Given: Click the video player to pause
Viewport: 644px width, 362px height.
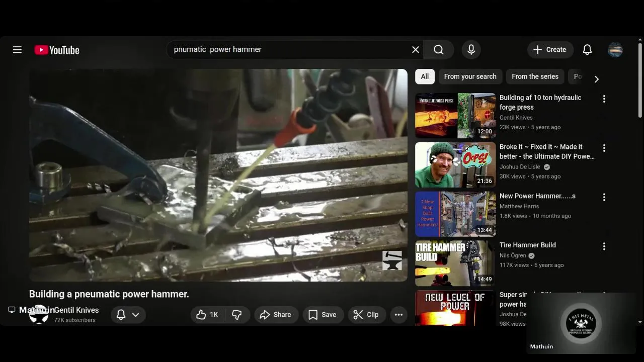Looking at the screenshot, I should click(x=218, y=175).
